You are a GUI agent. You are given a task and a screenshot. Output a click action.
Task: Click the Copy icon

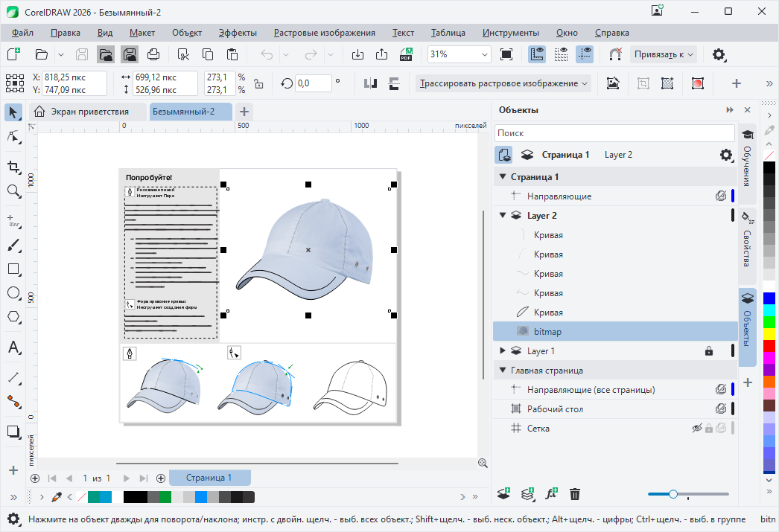208,54
